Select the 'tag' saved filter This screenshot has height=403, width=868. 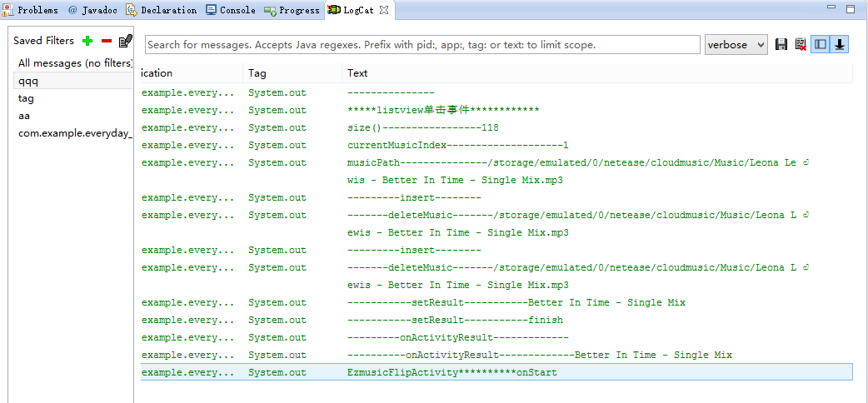click(73, 98)
